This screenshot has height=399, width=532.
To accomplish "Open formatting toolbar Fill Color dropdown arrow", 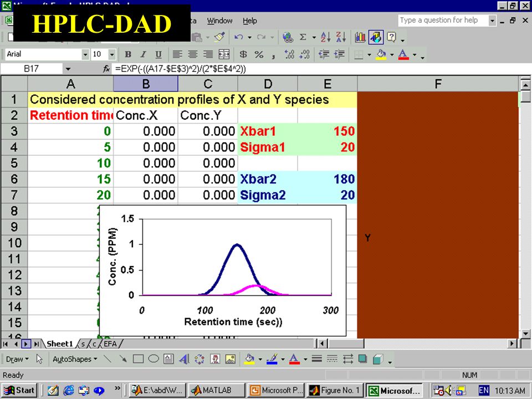I will point(392,55).
